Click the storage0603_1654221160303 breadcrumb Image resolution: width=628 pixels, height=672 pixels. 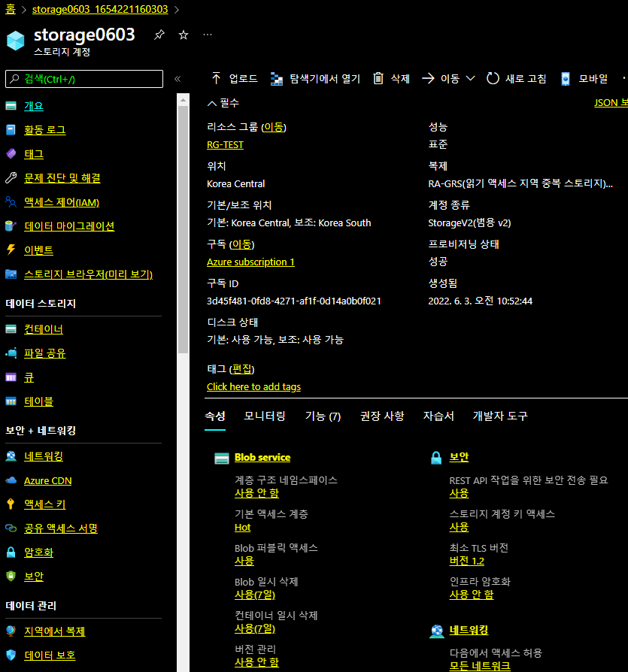point(100,9)
